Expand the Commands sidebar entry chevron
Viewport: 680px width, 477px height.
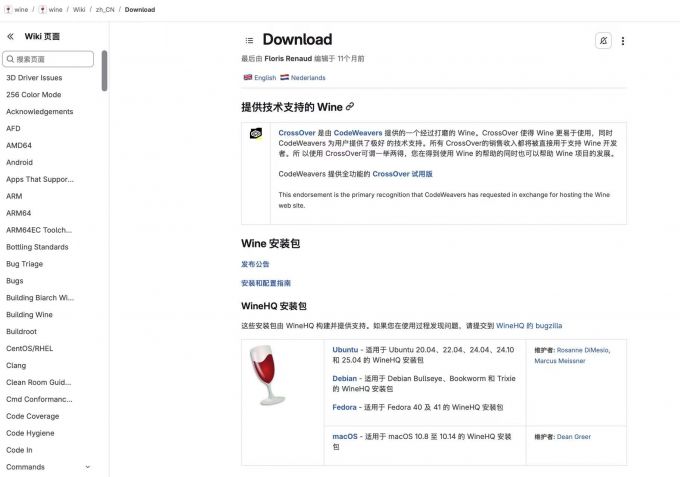88,467
